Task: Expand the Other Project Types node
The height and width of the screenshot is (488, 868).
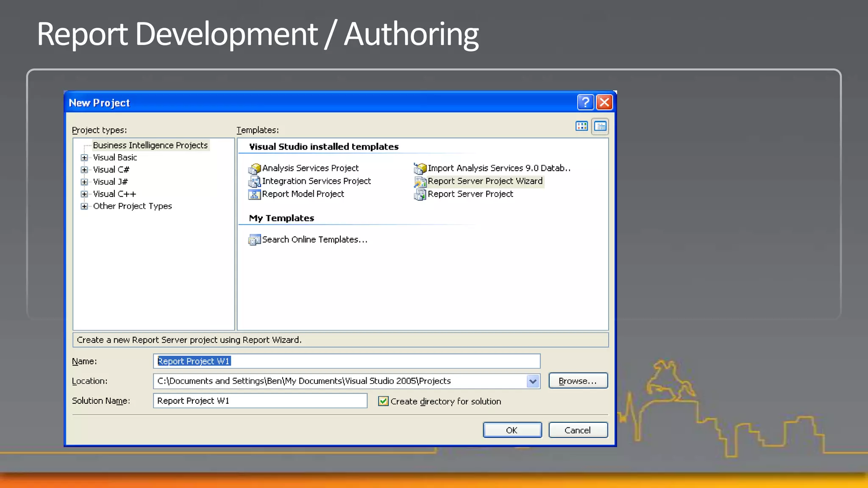Action: coord(84,206)
